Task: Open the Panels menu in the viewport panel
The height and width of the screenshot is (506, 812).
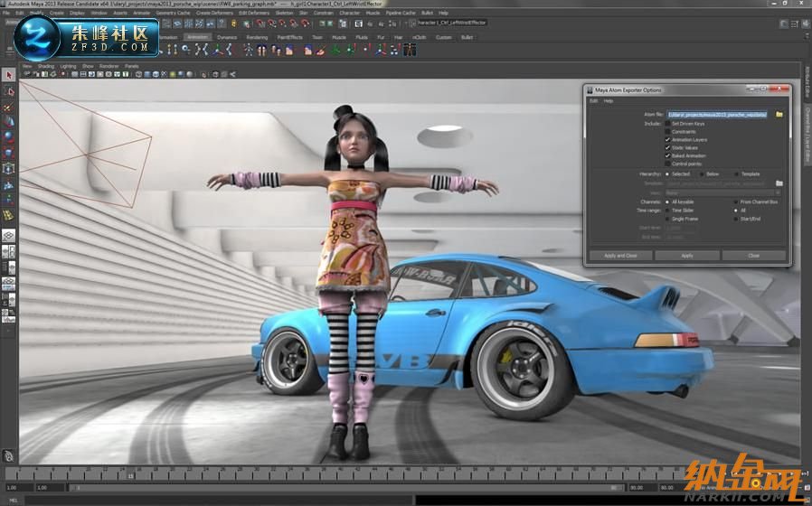Action: (131, 66)
